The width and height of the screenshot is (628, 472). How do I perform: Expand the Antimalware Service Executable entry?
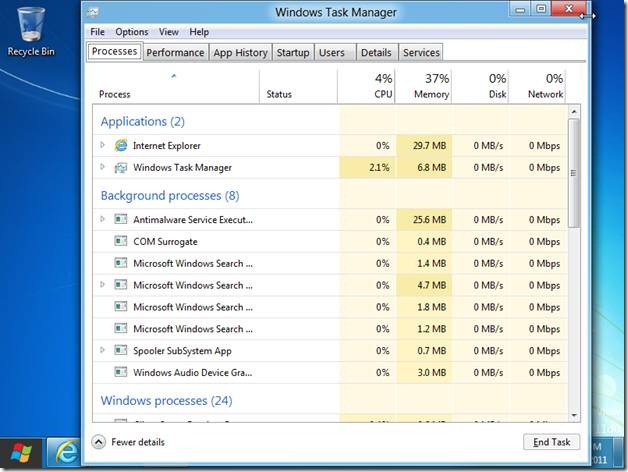click(x=102, y=220)
